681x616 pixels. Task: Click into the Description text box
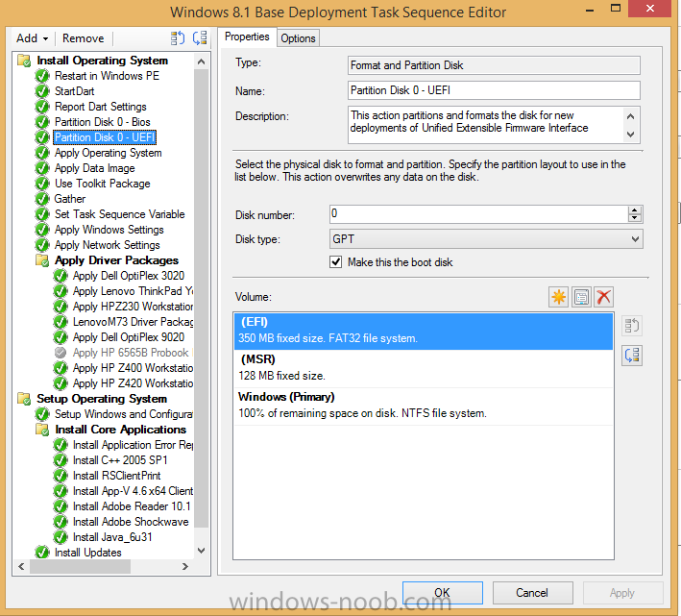pos(486,125)
